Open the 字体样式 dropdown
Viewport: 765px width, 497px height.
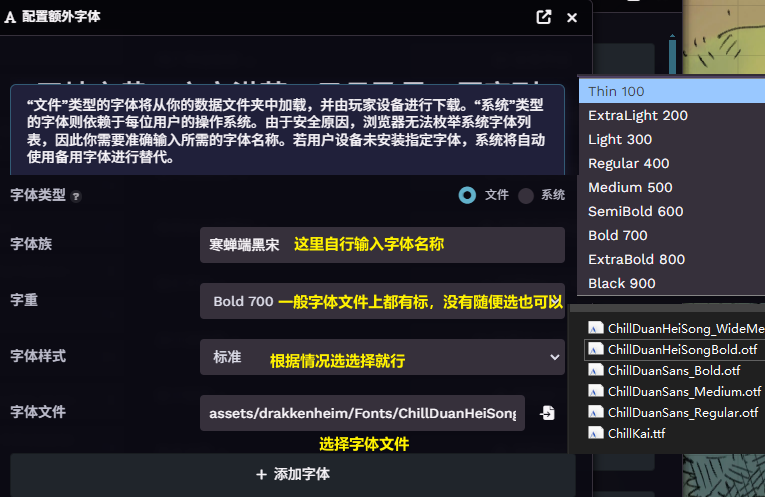click(x=382, y=357)
